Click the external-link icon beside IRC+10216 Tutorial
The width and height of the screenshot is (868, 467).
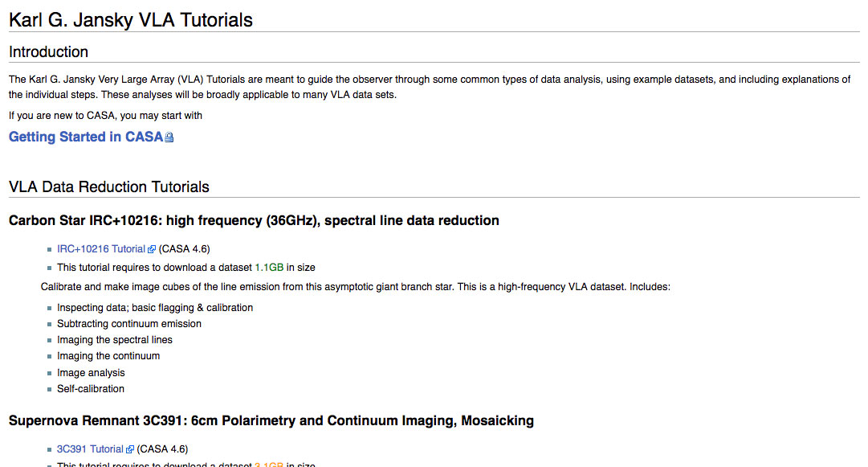(x=152, y=250)
